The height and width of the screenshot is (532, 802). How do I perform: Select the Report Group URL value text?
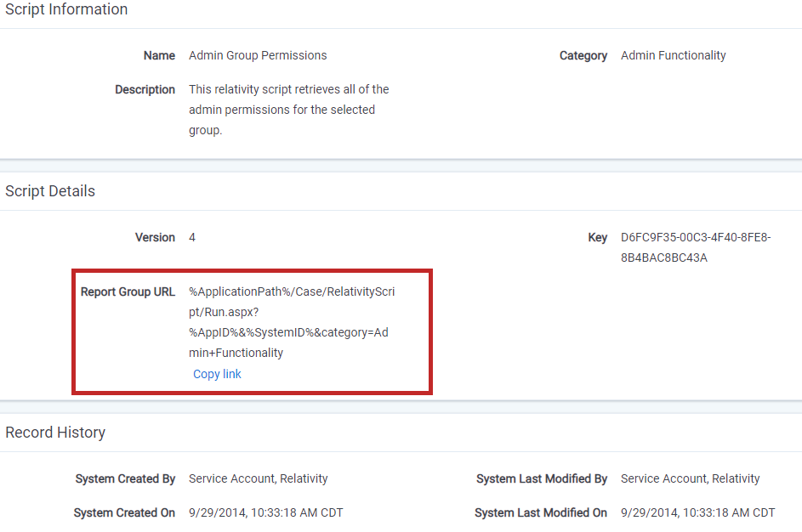coord(292,322)
